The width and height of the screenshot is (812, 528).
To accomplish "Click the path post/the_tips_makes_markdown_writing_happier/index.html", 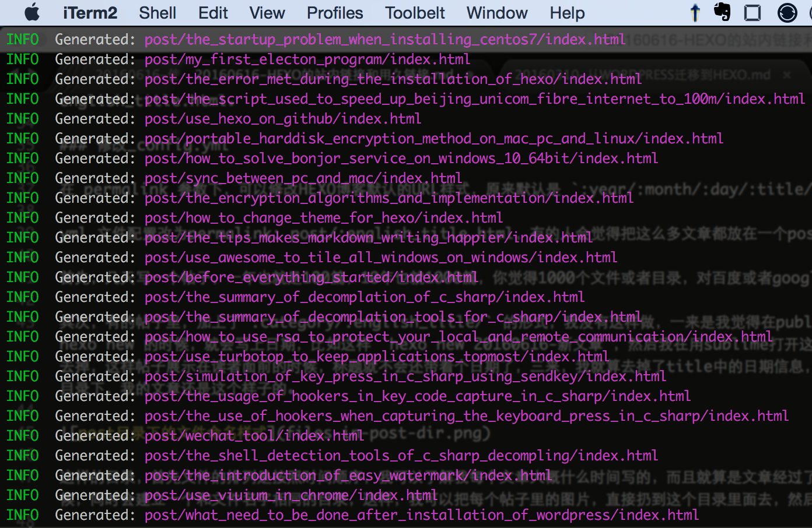I will click(x=369, y=238).
